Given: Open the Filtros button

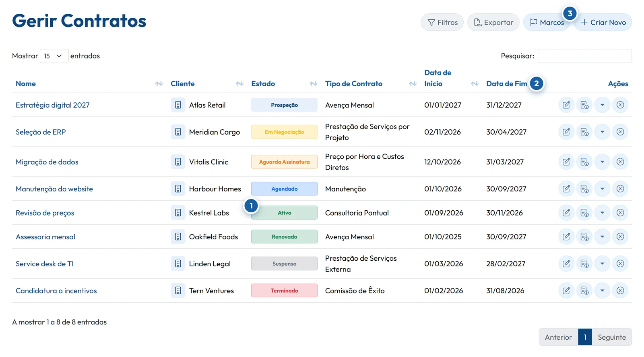Looking at the screenshot, I should pos(442,23).
